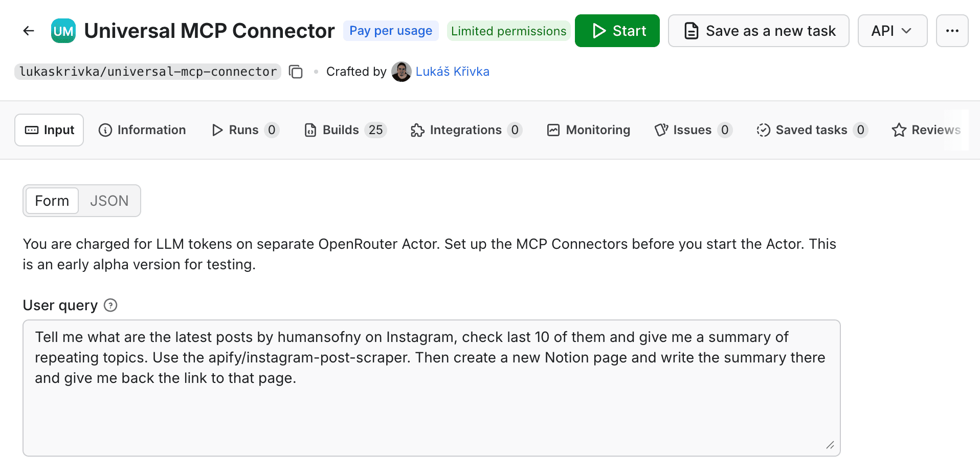Open the Information tab
The width and height of the screenshot is (980, 472).
coord(142,130)
